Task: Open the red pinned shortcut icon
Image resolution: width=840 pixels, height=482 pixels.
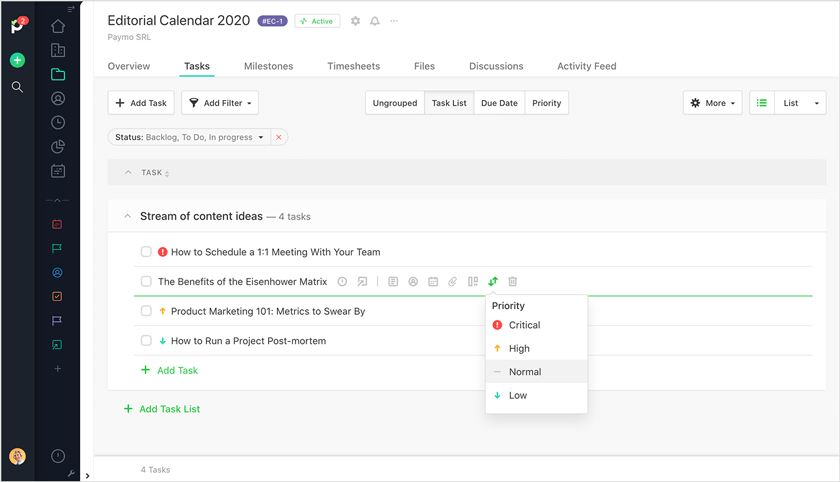Action: (x=57, y=224)
